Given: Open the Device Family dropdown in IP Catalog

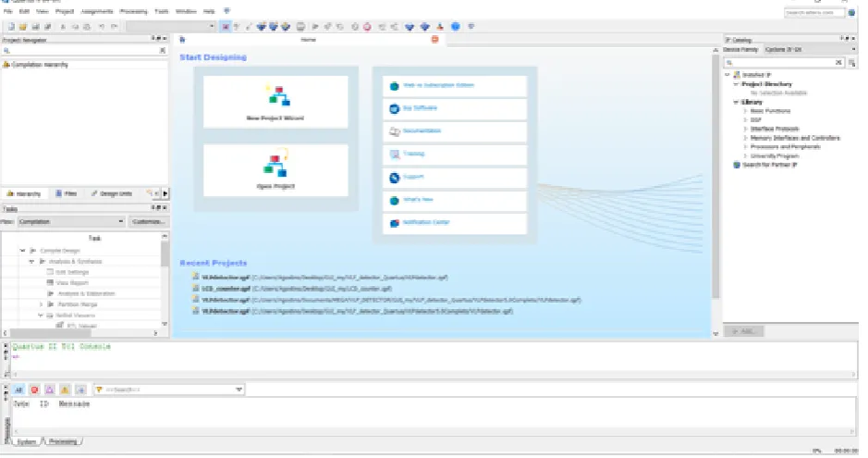Looking at the screenshot, I should click(810, 49).
